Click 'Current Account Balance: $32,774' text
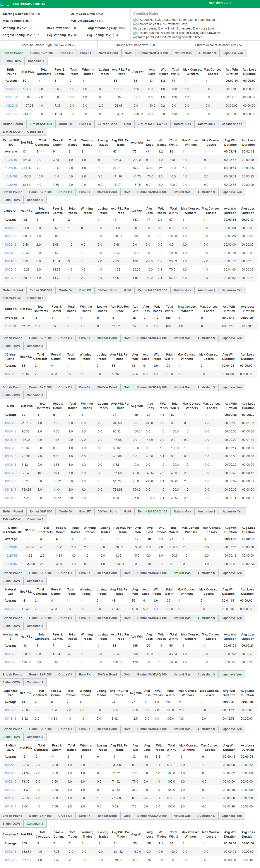 coord(218,45)
